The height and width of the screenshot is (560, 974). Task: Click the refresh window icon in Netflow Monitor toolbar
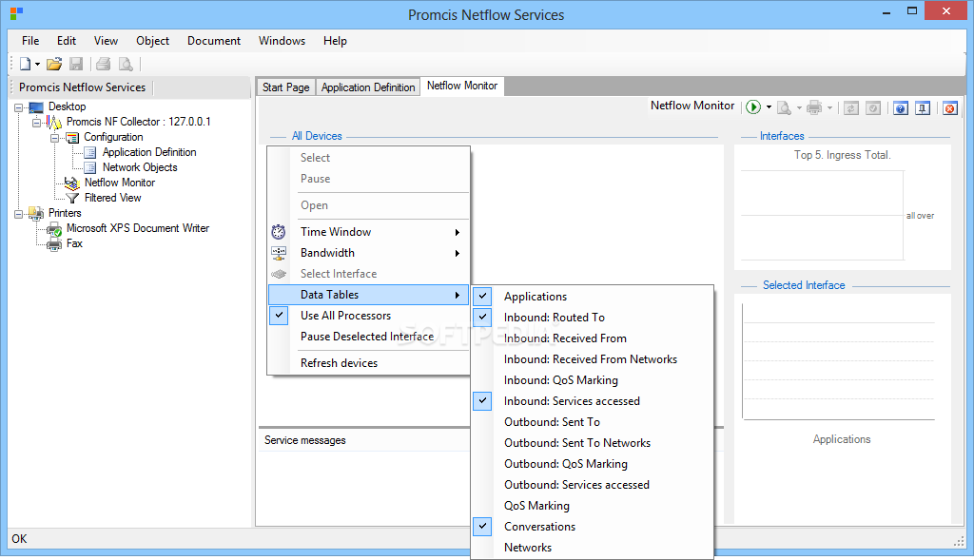851,108
